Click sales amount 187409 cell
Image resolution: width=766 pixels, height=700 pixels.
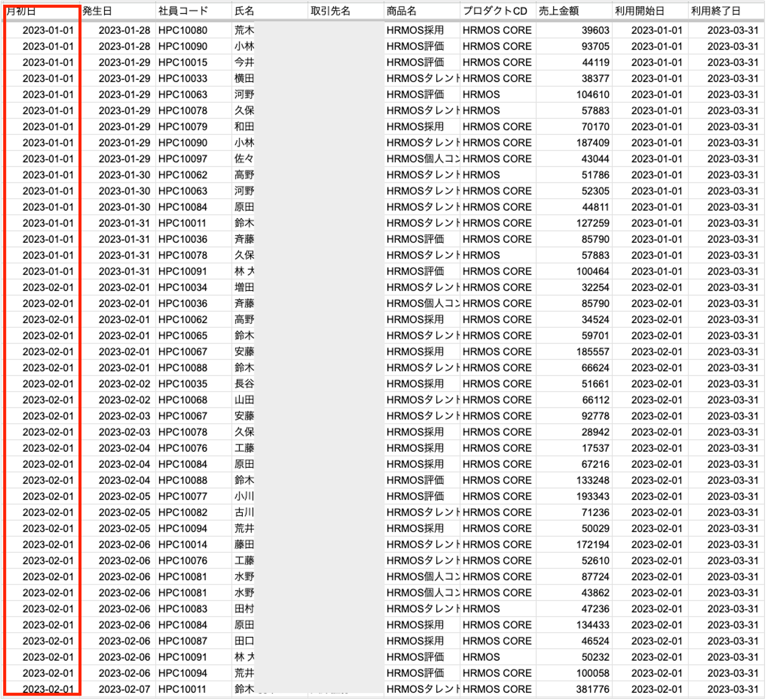pos(592,142)
